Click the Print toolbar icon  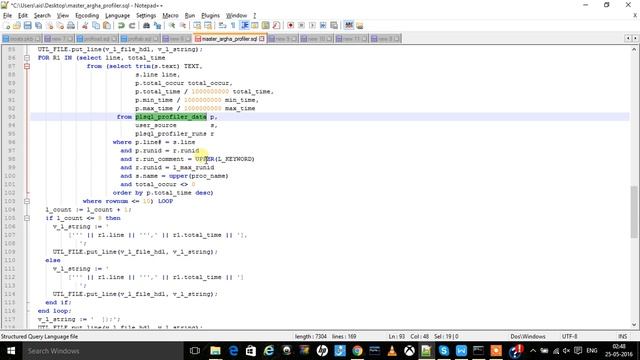click(71, 25)
